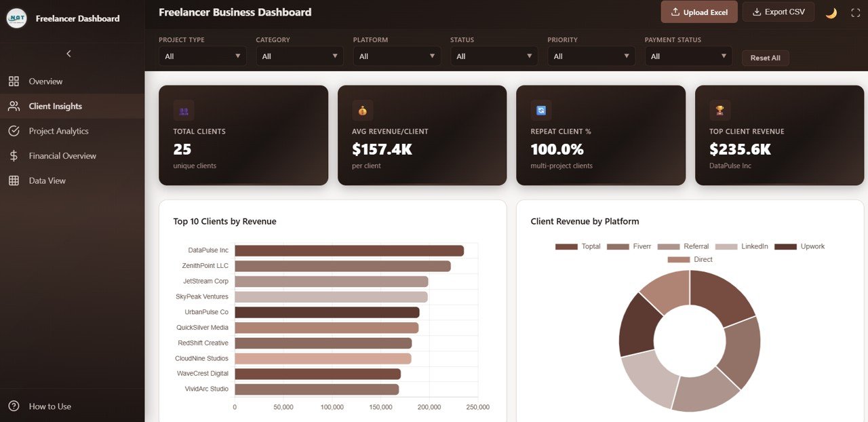Open the Project Type filter dropdown
Viewport: 868px width, 422px height.
click(202, 56)
